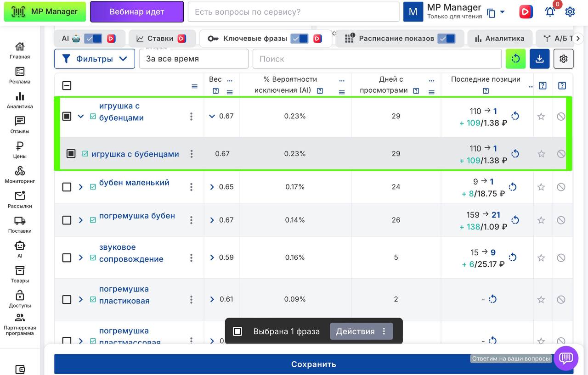Screen dimensions: 588x375
Task: Star the бубен маленький phrase
Action: [x=541, y=187]
